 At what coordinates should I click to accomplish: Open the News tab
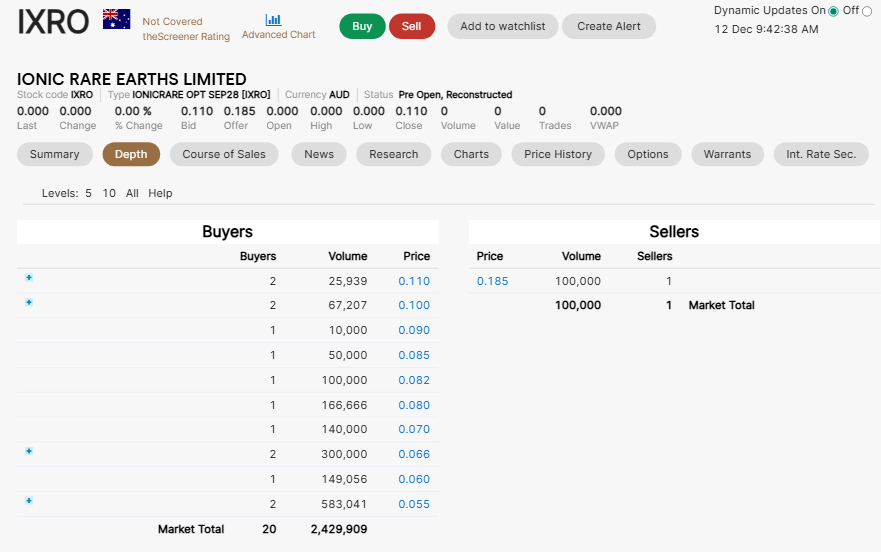[319, 154]
